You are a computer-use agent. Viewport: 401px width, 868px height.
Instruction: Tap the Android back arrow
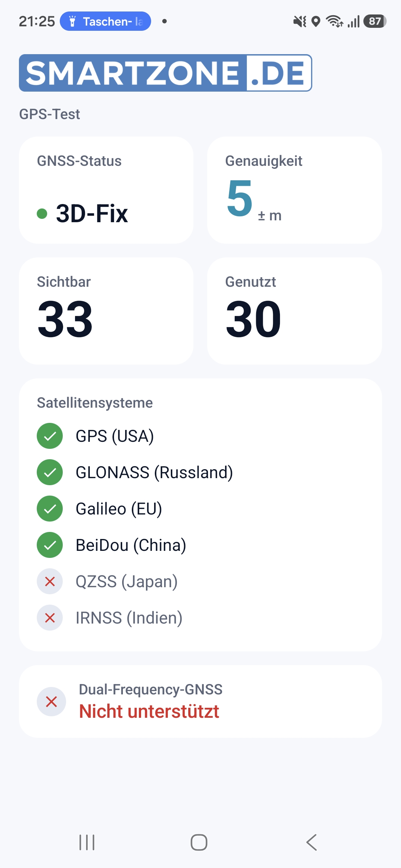click(x=312, y=842)
